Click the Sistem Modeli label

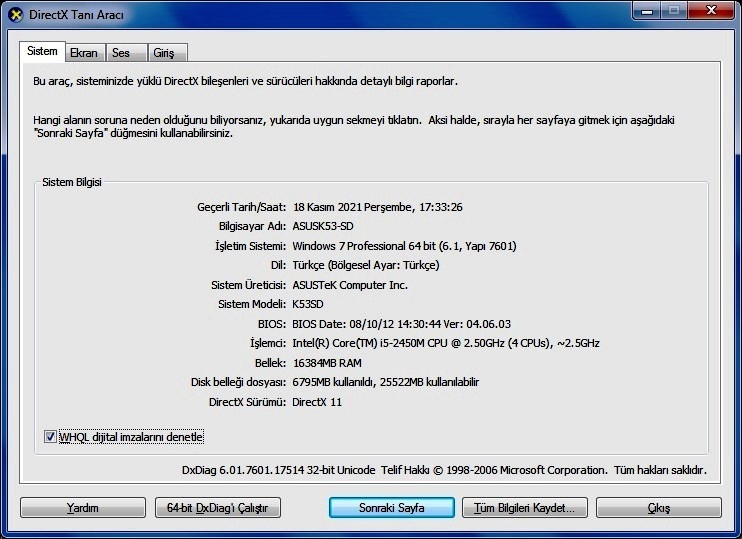click(252, 304)
